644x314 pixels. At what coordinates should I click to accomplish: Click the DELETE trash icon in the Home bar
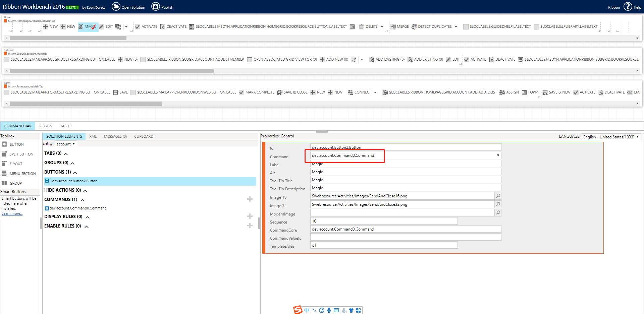point(361,27)
